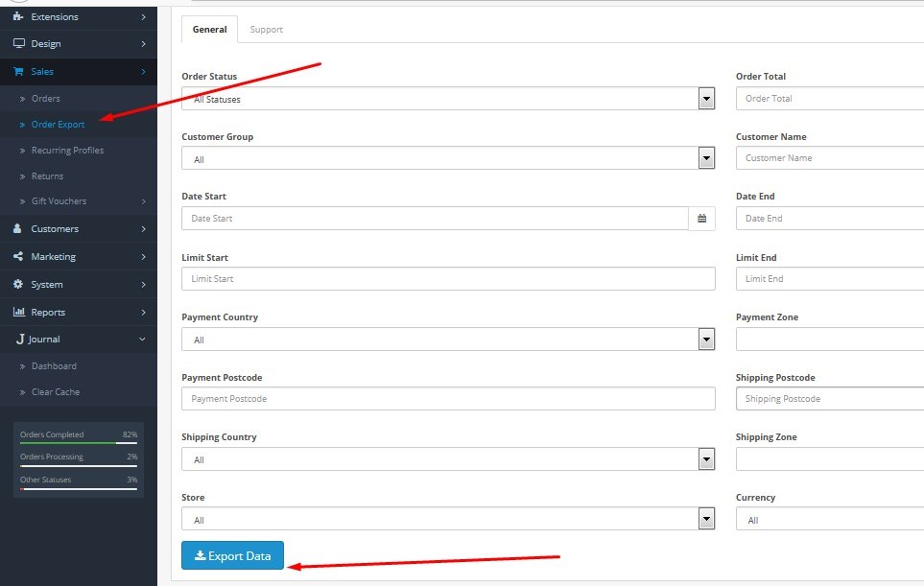Open the Journal Dashboard link
Image resolution: width=924 pixels, height=586 pixels.
[x=54, y=365]
